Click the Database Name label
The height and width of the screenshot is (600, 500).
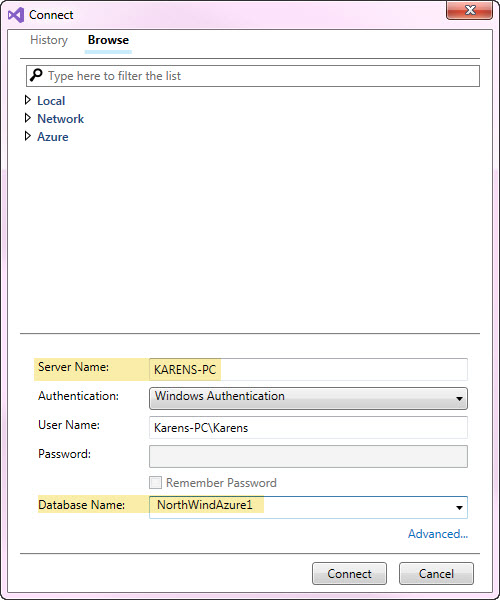tap(81, 505)
